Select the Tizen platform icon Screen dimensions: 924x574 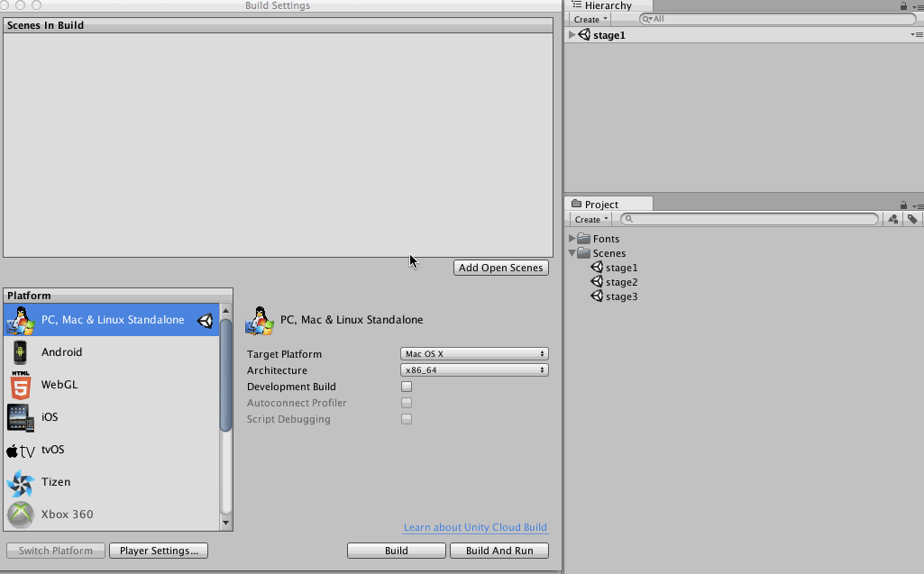22,482
